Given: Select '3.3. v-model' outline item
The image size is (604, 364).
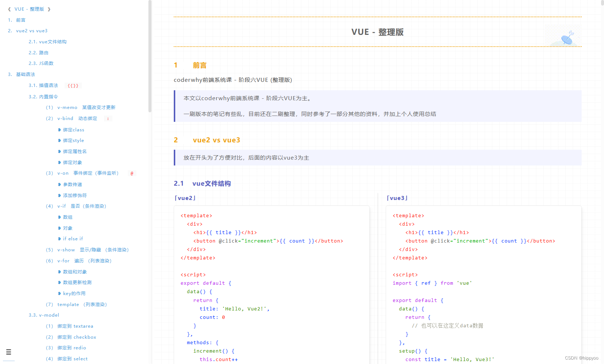Looking at the screenshot, I should [x=44, y=315].
